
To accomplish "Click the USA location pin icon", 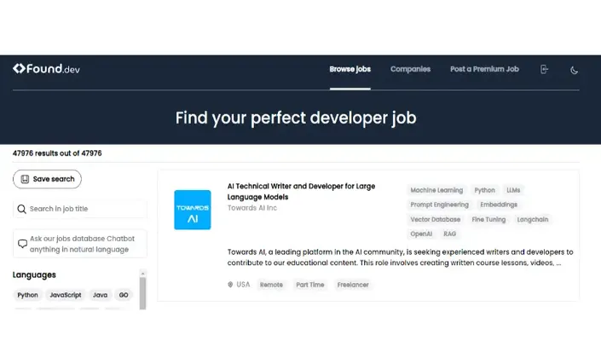I will point(230,285).
